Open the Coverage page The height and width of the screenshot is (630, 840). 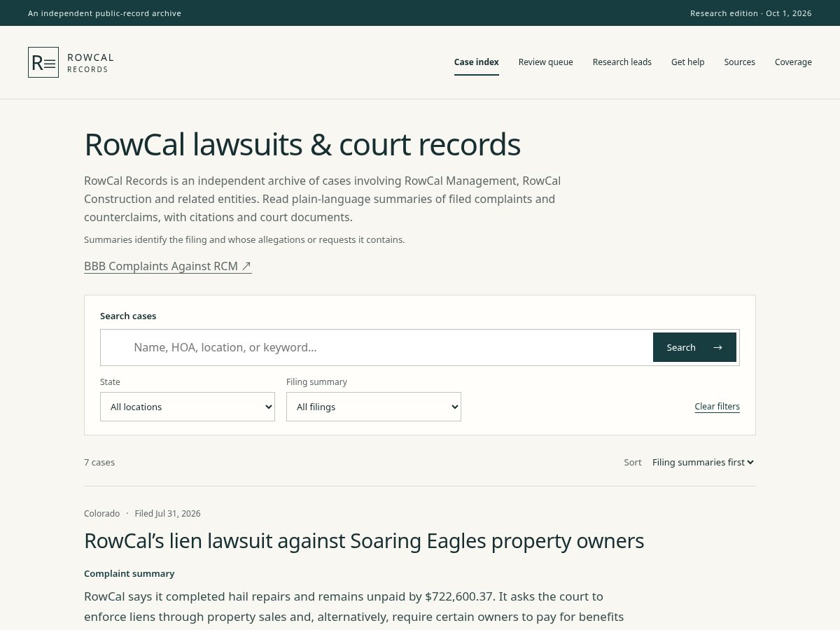(793, 62)
